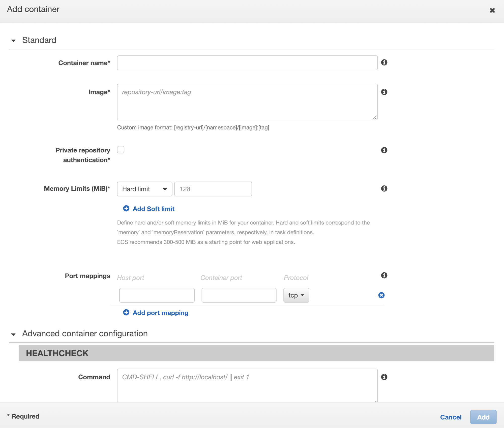Collapse Advanced container configuration section
Viewport: 504px width, 428px height.
(14, 334)
